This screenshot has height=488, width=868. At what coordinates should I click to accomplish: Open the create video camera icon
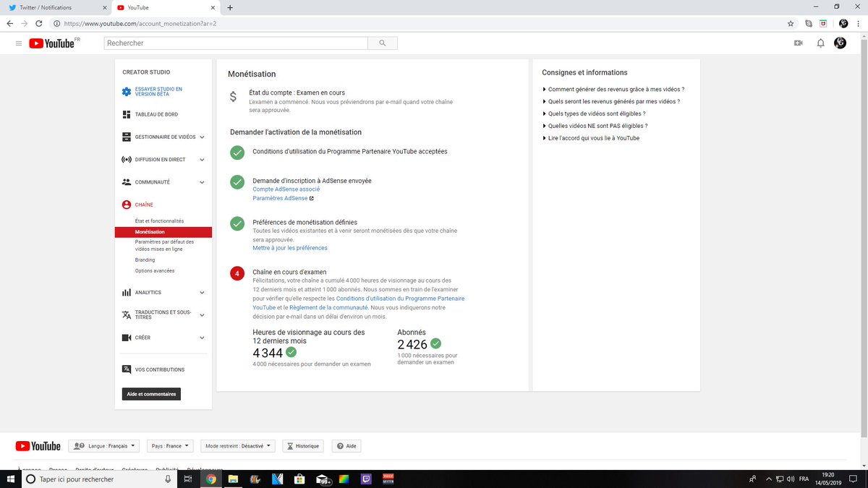pyautogui.click(x=799, y=43)
